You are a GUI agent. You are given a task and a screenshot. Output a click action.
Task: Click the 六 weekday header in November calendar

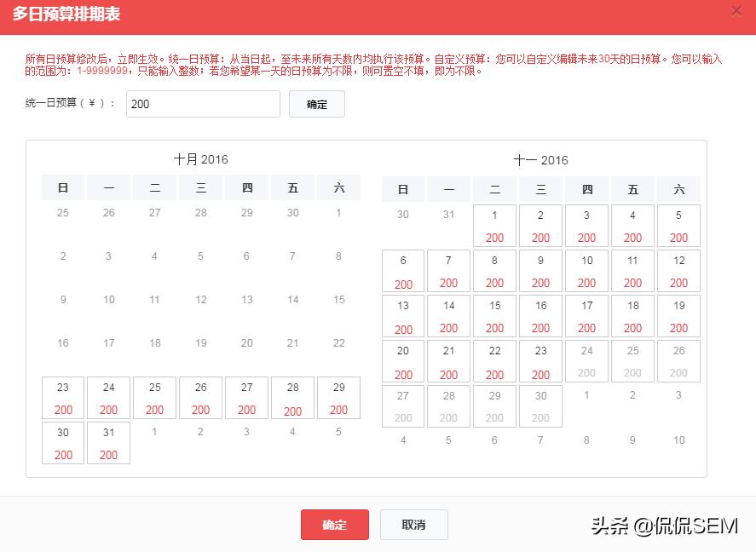pyautogui.click(x=678, y=189)
